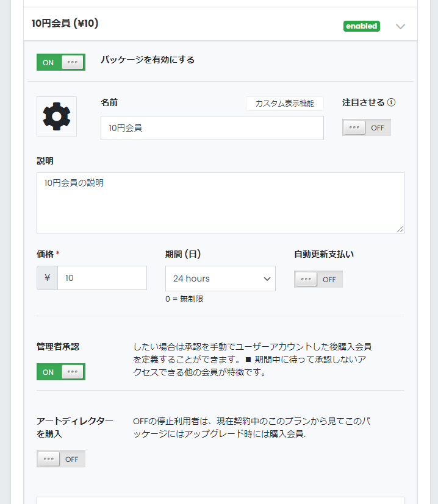438x504 pixels.
Task: Collapse the 10円会員 panel with chevron
Action: [x=400, y=26]
